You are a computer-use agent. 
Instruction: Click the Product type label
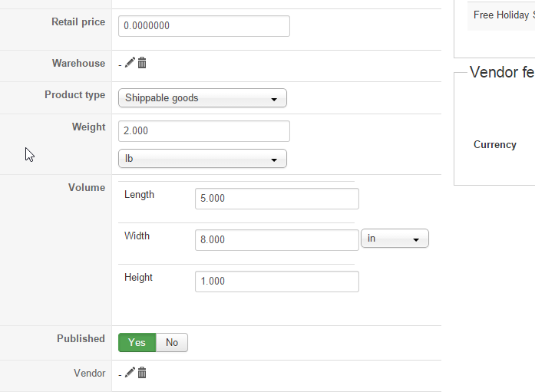coord(74,95)
